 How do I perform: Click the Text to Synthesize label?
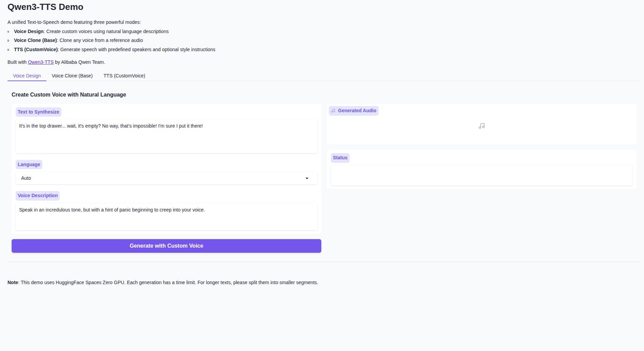[39, 112]
